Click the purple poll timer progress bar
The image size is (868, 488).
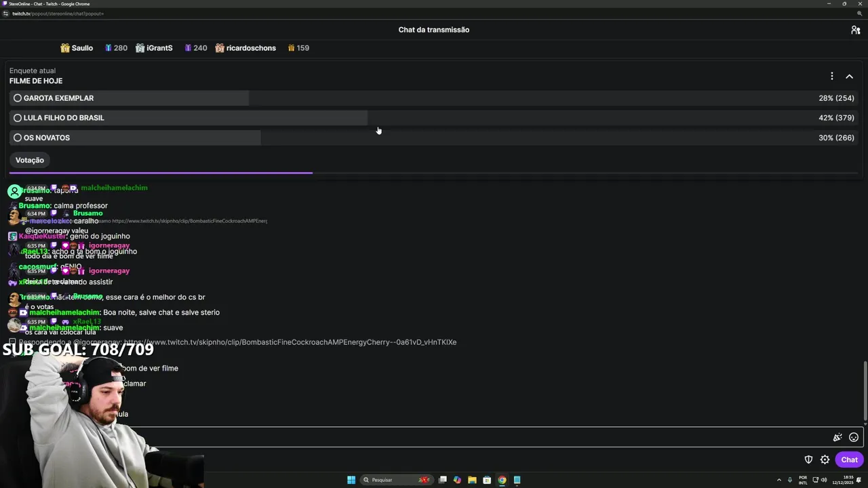pyautogui.click(x=161, y=173)
